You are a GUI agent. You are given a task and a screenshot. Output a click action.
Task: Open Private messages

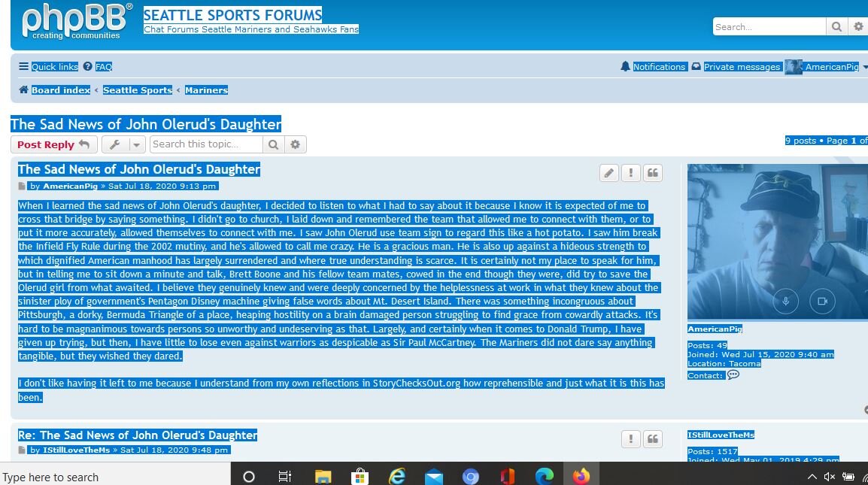tap(742, 66)
